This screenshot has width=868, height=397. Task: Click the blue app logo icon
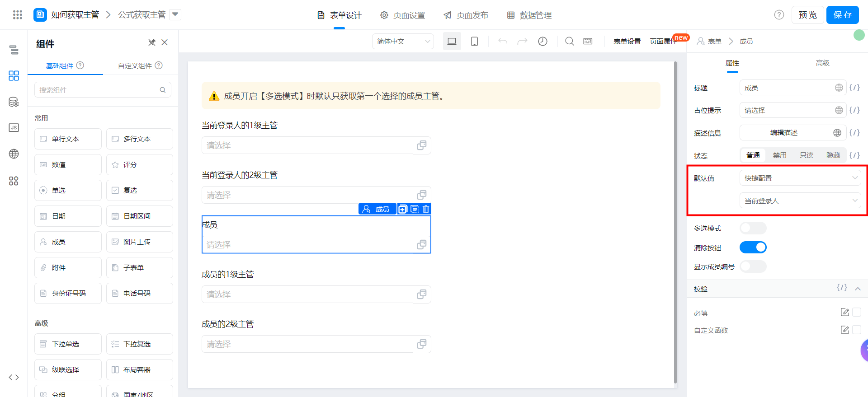pyautogui.click(x=40, y=15)
